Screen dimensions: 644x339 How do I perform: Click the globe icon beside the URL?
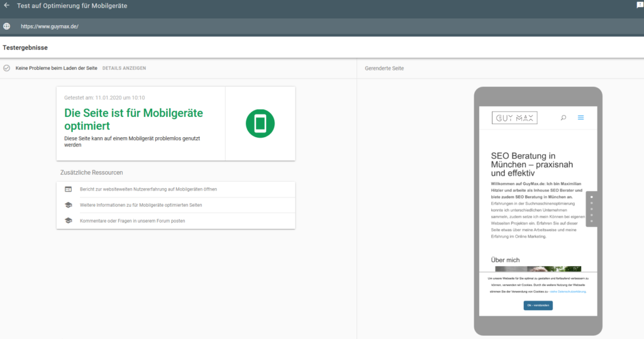(x=6, y=26)
